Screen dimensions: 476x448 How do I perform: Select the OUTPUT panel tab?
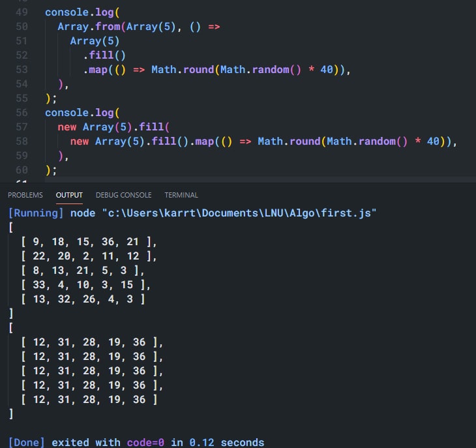[x=69, y=195]
